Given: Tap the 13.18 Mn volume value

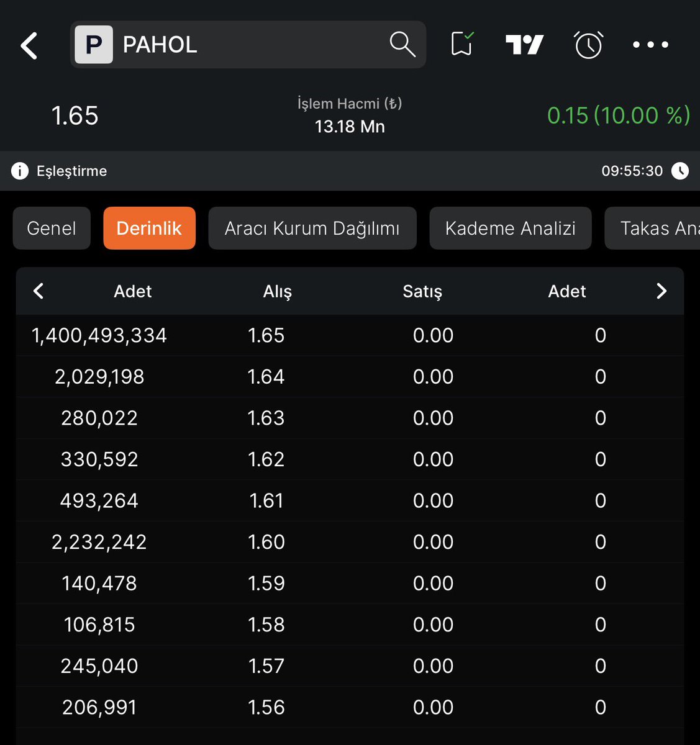Looking at the screenshot, I should (350, 127).
